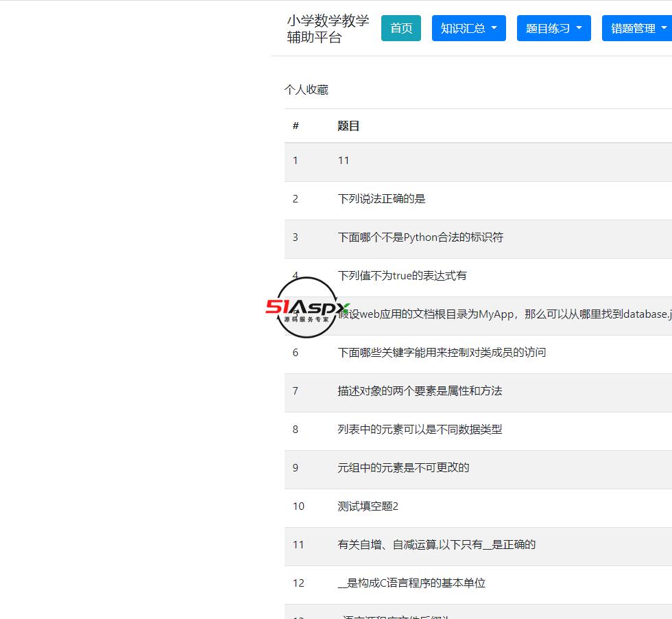Click the # column header
The image size is (672, 619).
(x=295, y=126)
